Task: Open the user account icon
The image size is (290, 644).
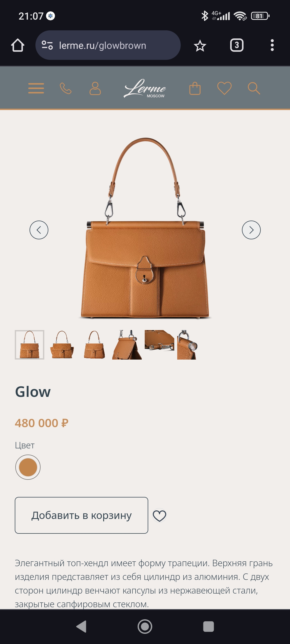Action: click(x=95, y=88)
